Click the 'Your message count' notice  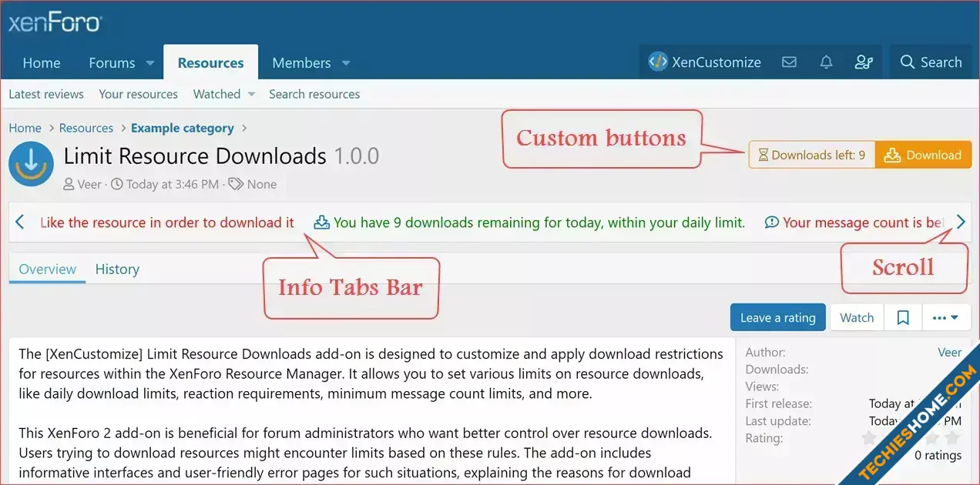tap(864, 222)
